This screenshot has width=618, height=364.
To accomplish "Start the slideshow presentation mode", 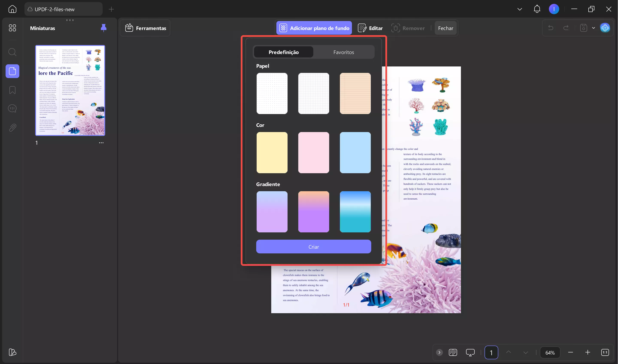I will 470,352.
